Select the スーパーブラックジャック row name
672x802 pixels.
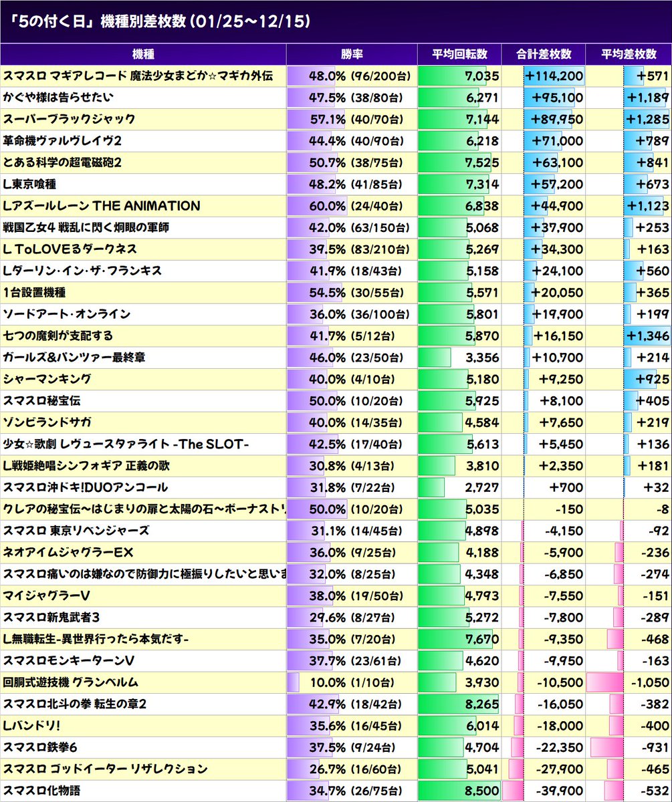[x=69, y=119]
